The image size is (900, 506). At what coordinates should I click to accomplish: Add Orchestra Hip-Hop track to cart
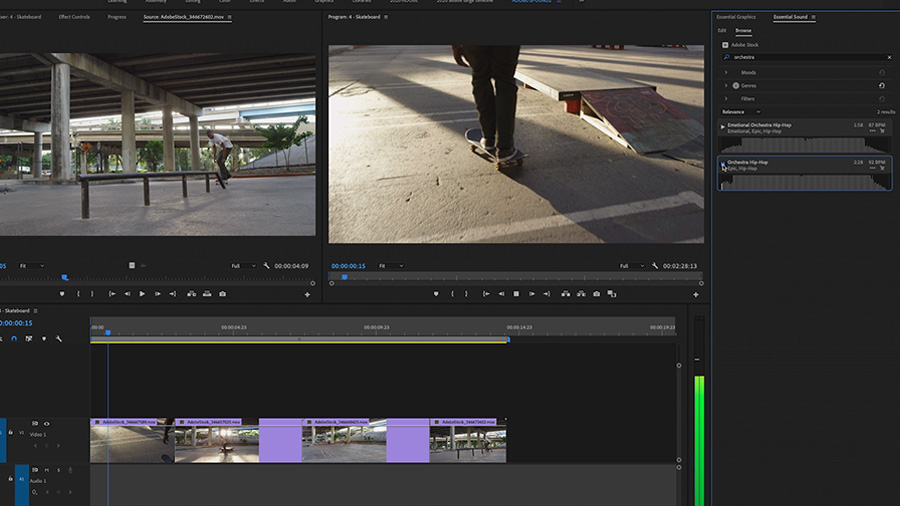point(883,167)
